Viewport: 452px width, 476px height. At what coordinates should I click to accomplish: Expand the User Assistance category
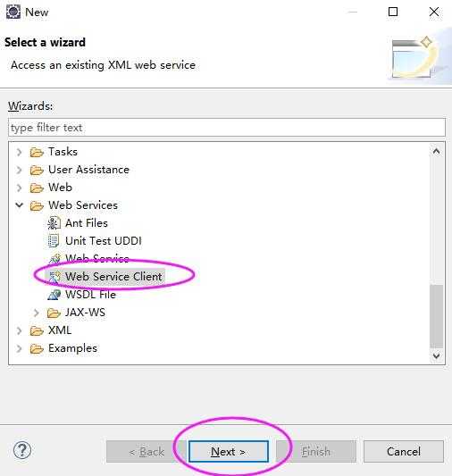[19, 170]
